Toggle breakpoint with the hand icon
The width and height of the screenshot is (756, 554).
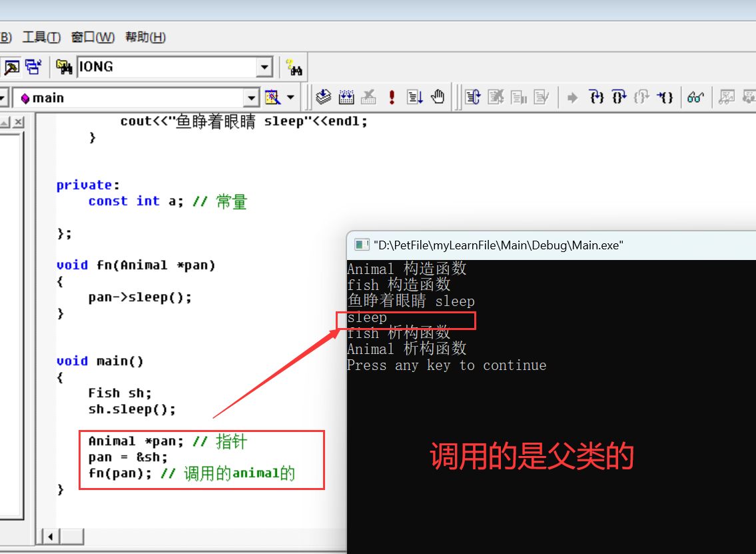[438, 97]
